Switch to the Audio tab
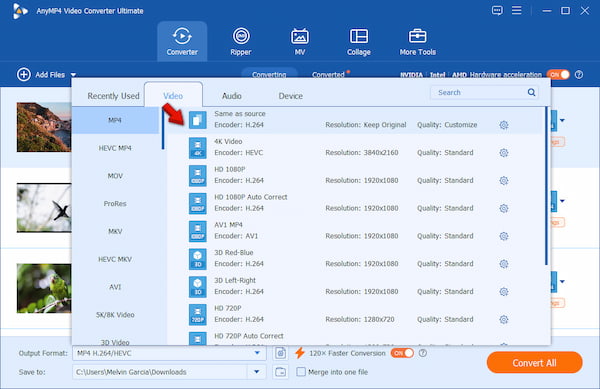The width and height of the screenshot is (600, 389). point(232,96)
